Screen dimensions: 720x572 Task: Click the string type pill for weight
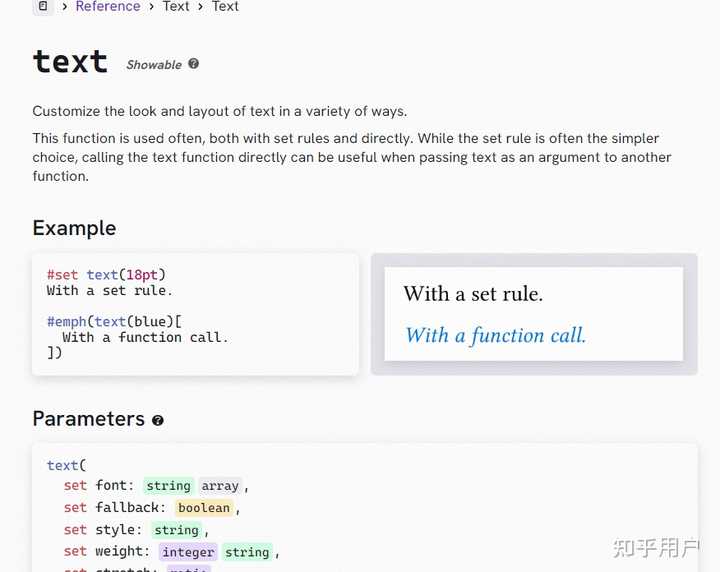click(x=247, y=552)
